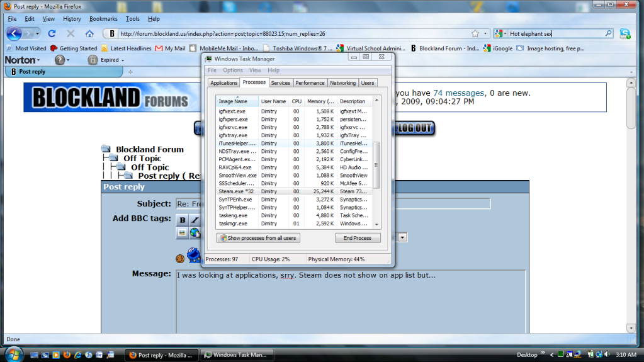Click the Windows Start orb
This screenshot has width=644, height=362.
point(13,353)
